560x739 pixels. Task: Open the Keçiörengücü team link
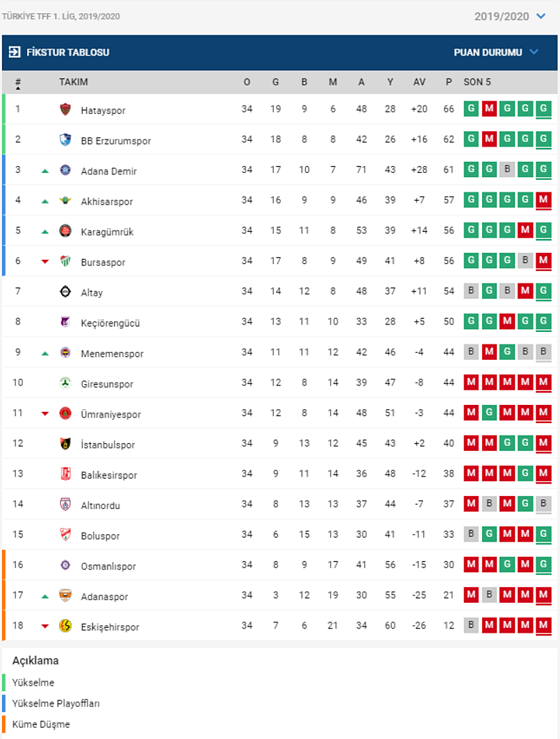point(110,323)
